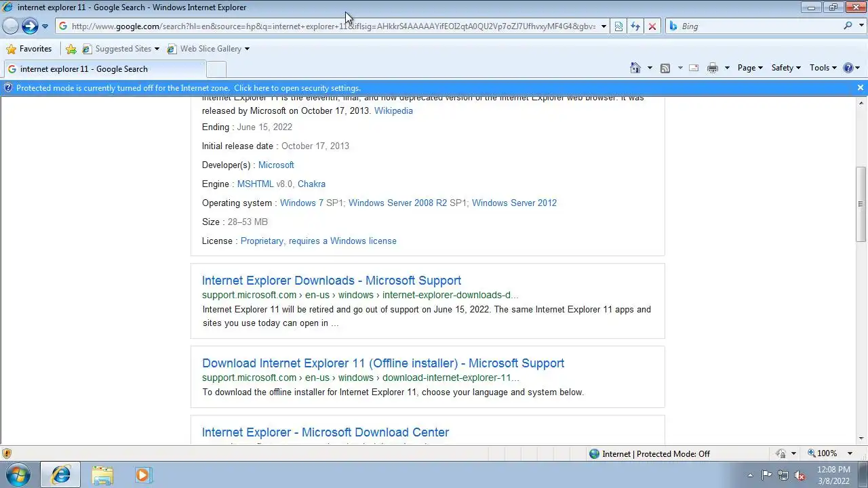Image resolution: width=868 pixels, height=488 pixels.
Task: Click the Print icon
Action: (713, 68)
